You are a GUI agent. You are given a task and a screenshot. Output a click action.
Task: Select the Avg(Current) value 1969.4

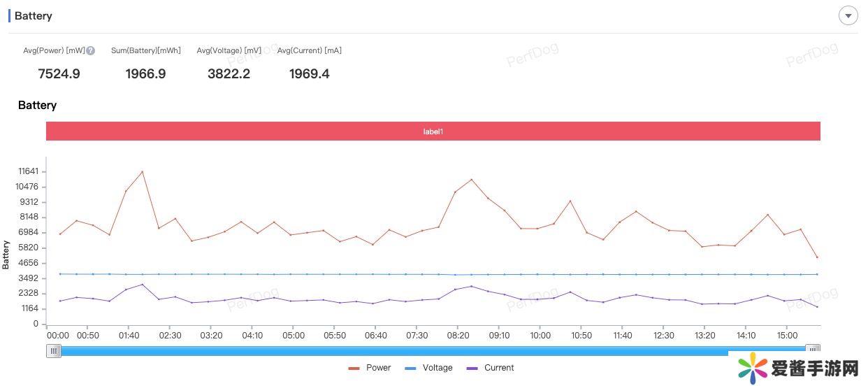click(x=309, y=74)
